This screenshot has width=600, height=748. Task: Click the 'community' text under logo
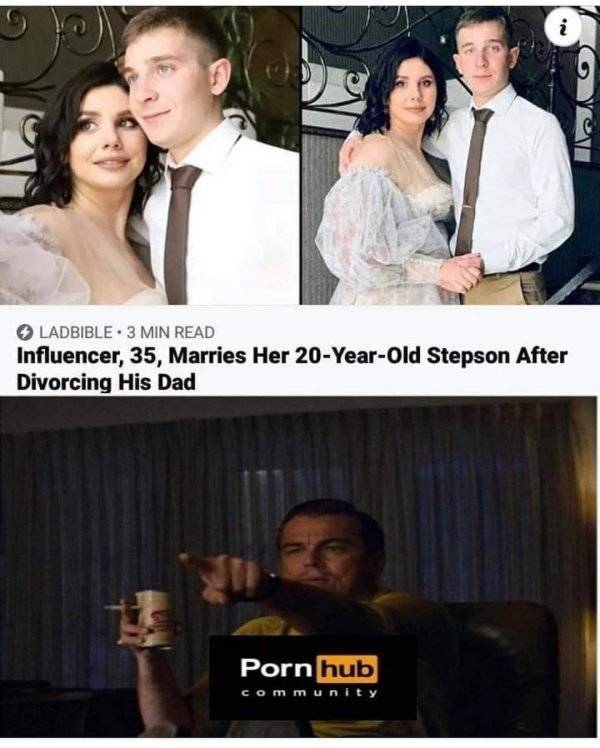pyautogui.click(x=310, y=694)
